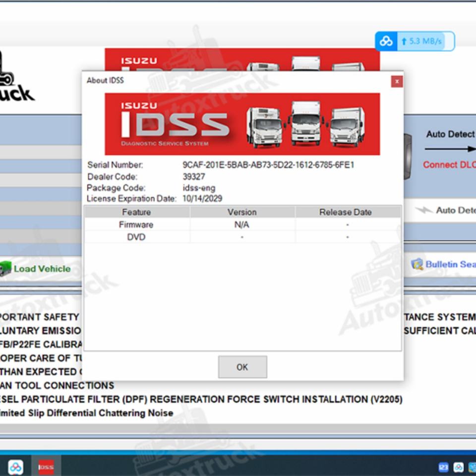The width and height of the screenshot is (476, 476).
Task: Click the cloud drive tray icon
Action: click(x=458, y=467)
